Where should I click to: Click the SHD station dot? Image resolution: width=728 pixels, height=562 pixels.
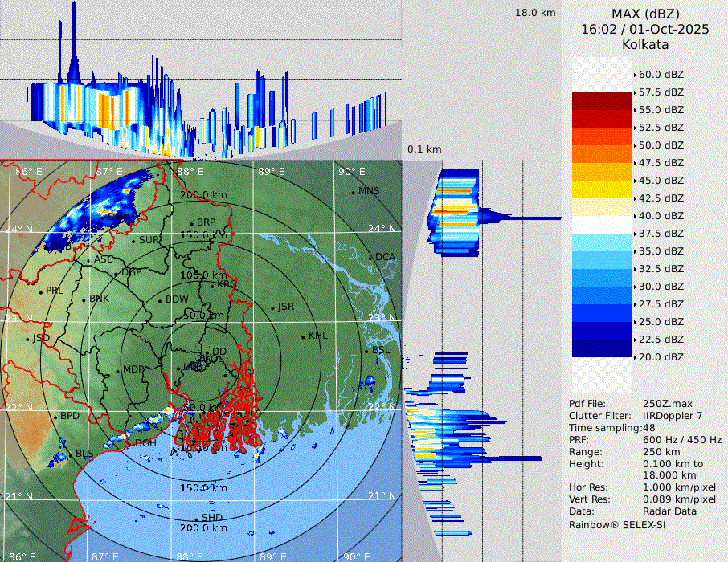(x=197, y=519)
